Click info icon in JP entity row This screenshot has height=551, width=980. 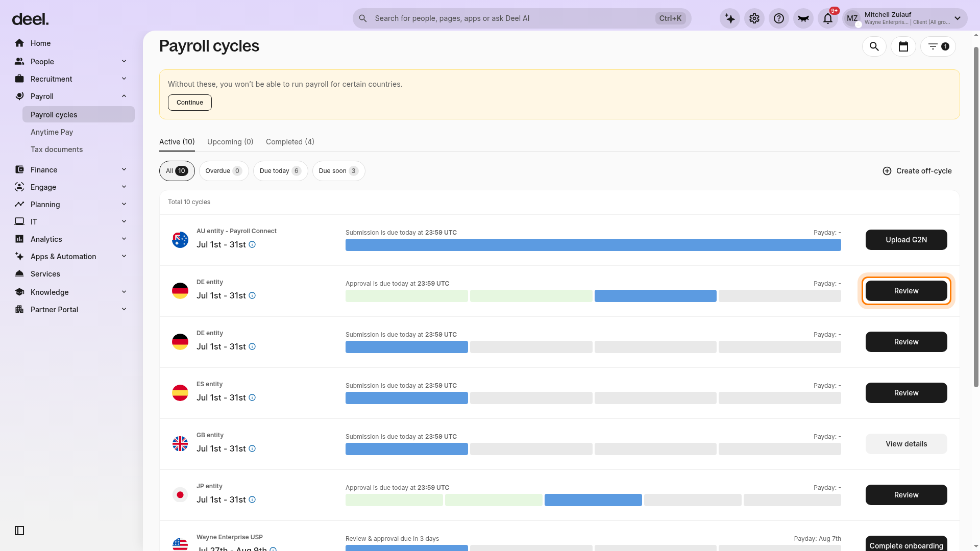point(252,499)
